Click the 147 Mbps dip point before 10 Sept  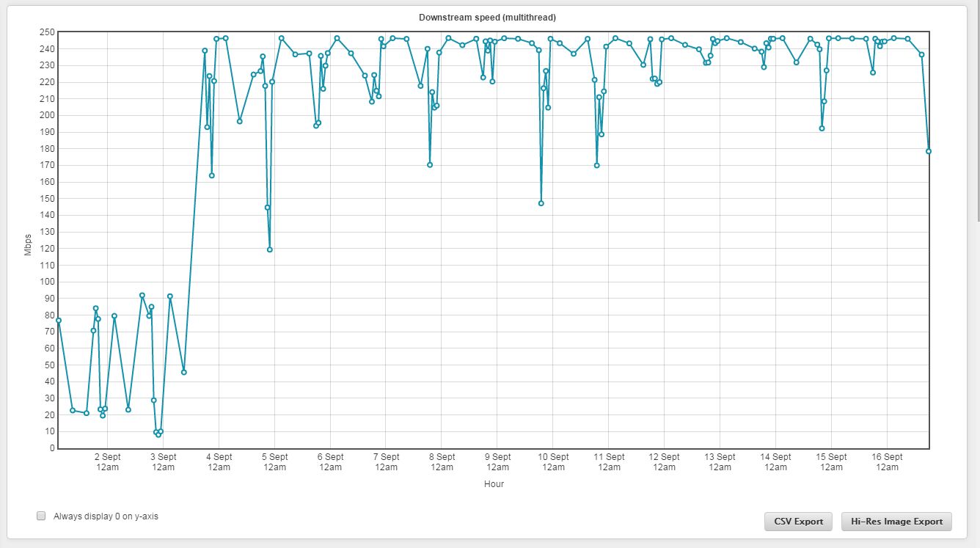[x=541, y=203]
